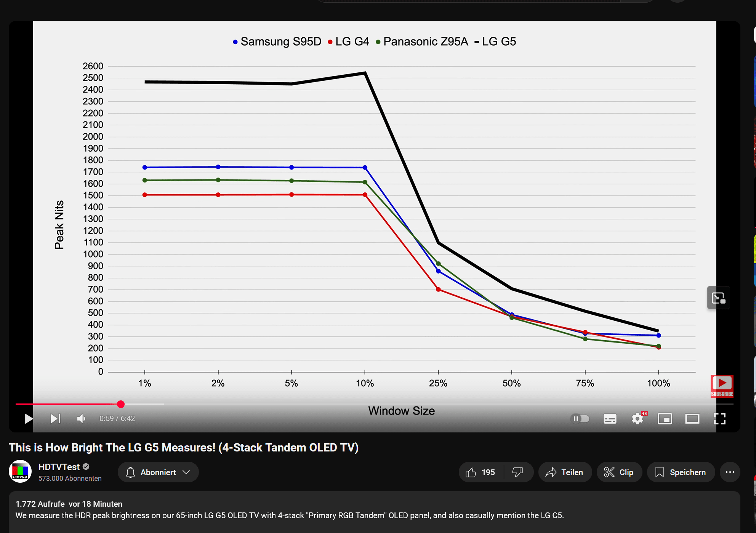Toggle subtitles/closed captions
The image size is (756, 533).
click(610, 419)
